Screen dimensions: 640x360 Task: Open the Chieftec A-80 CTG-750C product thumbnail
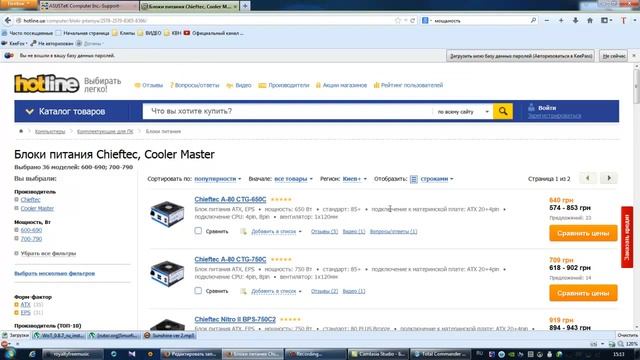click(x=167, y=273)
